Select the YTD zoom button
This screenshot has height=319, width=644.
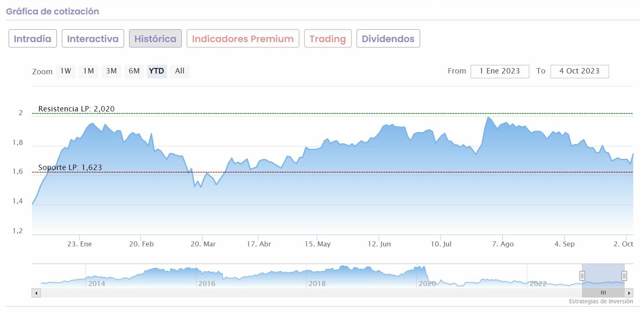click(x=157, y=71)
